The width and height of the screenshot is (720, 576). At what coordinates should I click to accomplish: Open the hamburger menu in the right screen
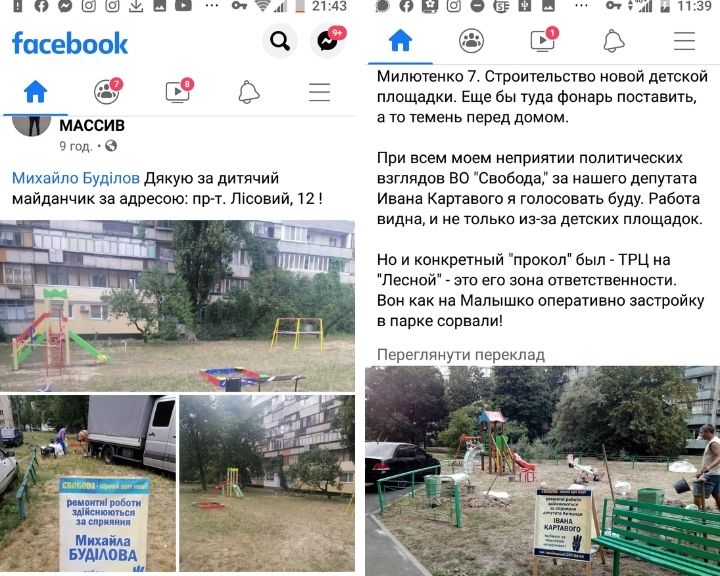[685, 41]
